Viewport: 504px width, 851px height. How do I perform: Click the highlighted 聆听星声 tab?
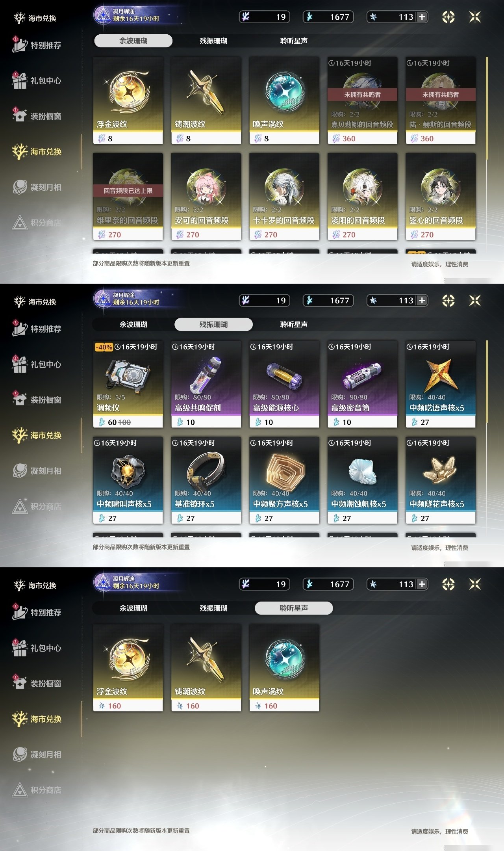pos(294,608)
